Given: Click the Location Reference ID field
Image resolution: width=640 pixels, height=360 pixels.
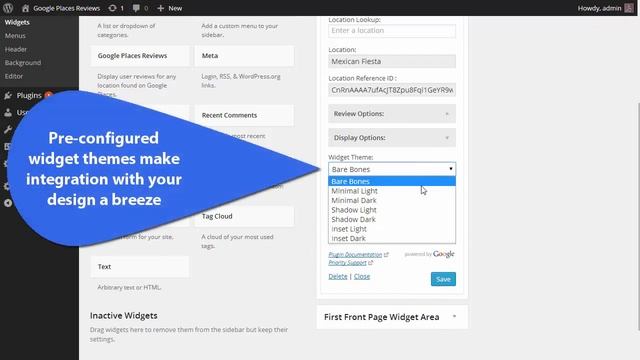Looking at the screenshot, I should [392, 90].
